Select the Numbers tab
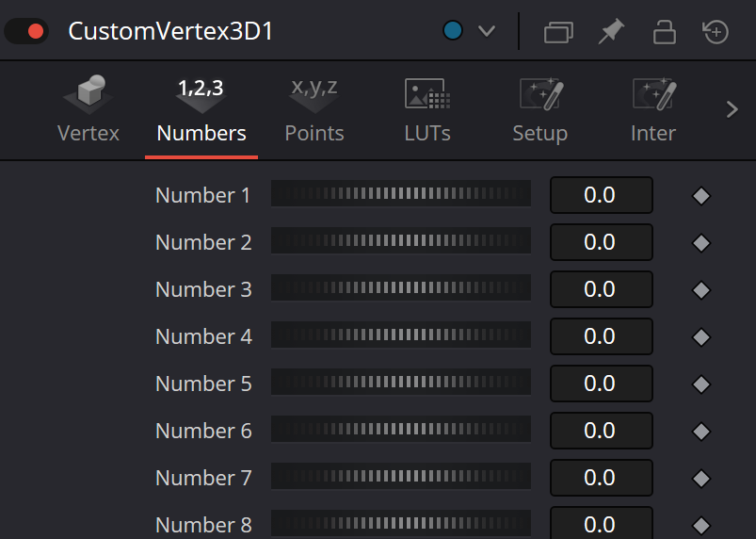The width and height of the screenshot is (756, 539). (201, 110)
